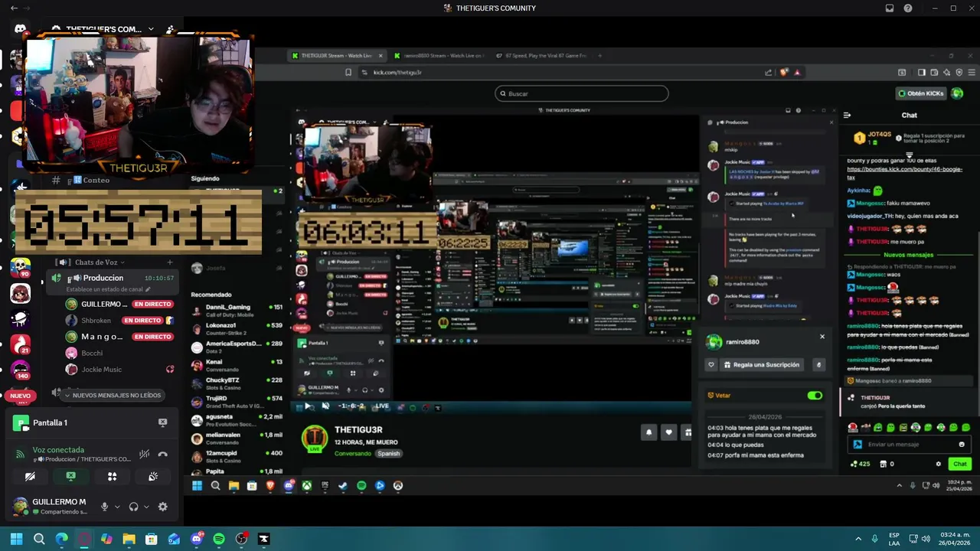Screen dimensions: 980x551
Task: Click the share icon in the browser address bar
Action: tap(768, 72)
